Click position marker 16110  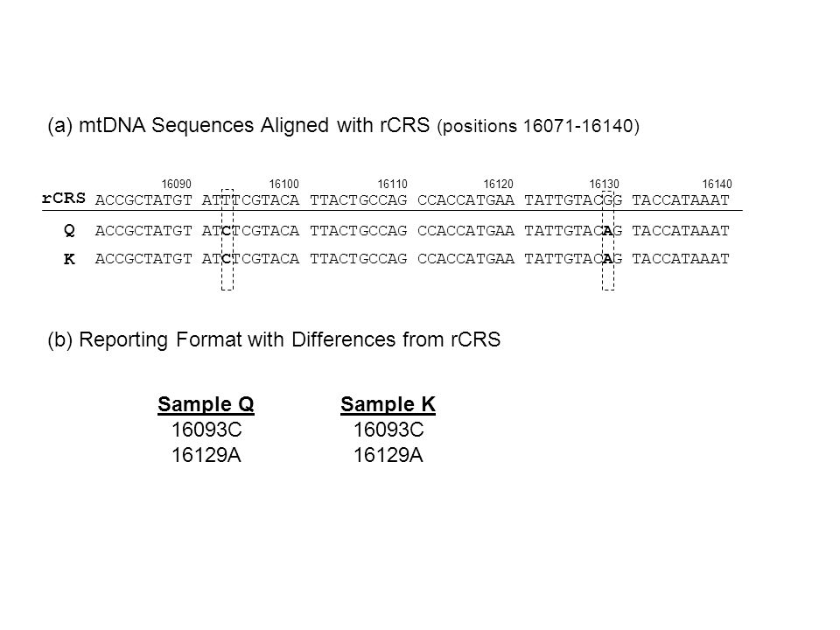(x=392, y=185)
